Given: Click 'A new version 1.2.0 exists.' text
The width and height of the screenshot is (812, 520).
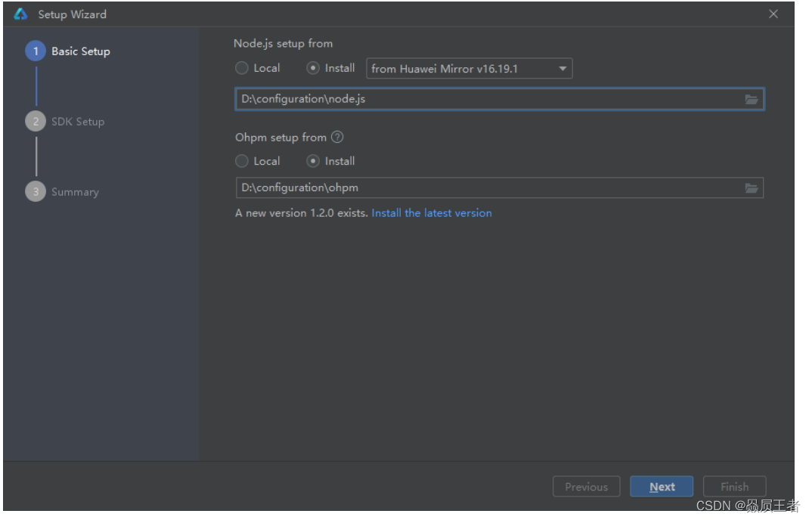Looking at the screenshot, I should coord(302,213).
